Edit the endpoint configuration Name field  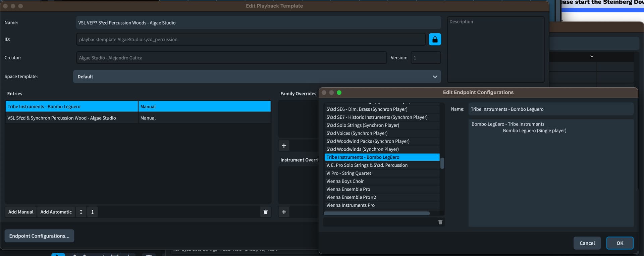pyautogui.click(x=551, y=109)
